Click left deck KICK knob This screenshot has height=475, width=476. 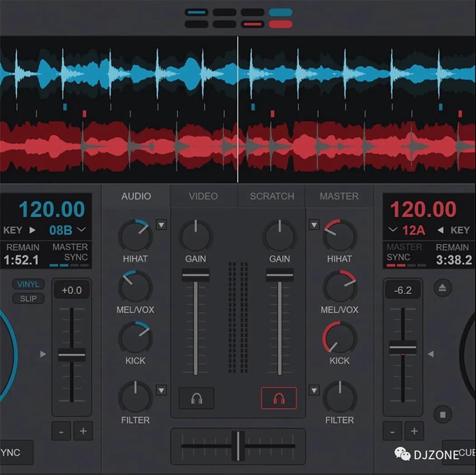[135, 337]
